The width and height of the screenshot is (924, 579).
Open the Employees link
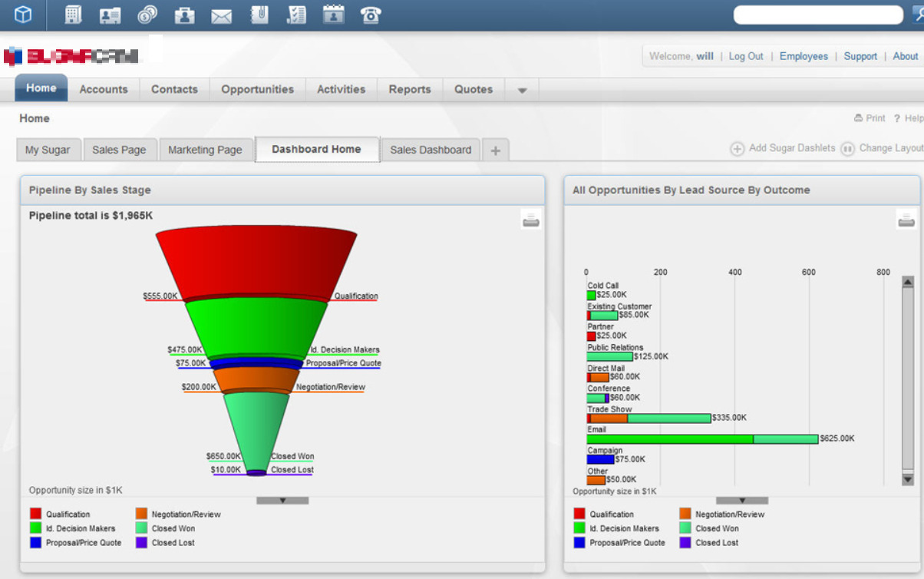(804, 56)
